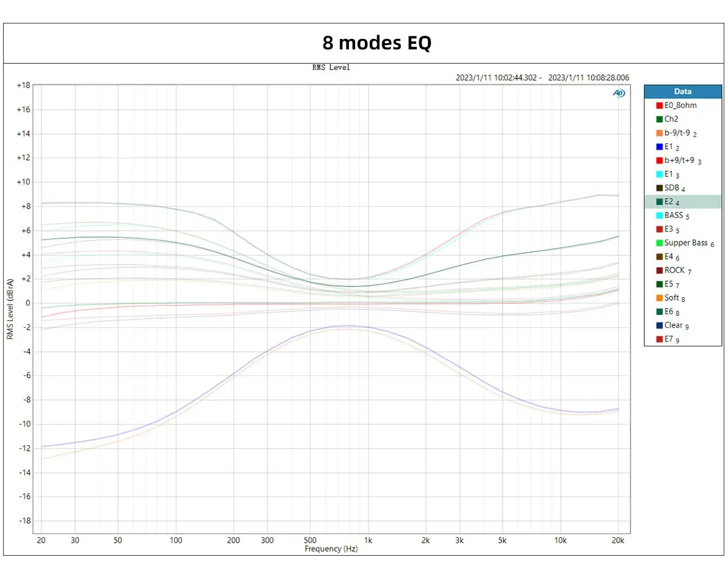Select the E5 7 legend entry
This screenshot has width=728, height=573.
667,283
